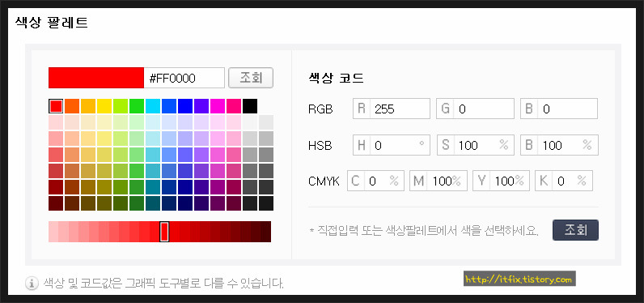Click the CMYK row label
644x303 pixels.
pos(324,181)
